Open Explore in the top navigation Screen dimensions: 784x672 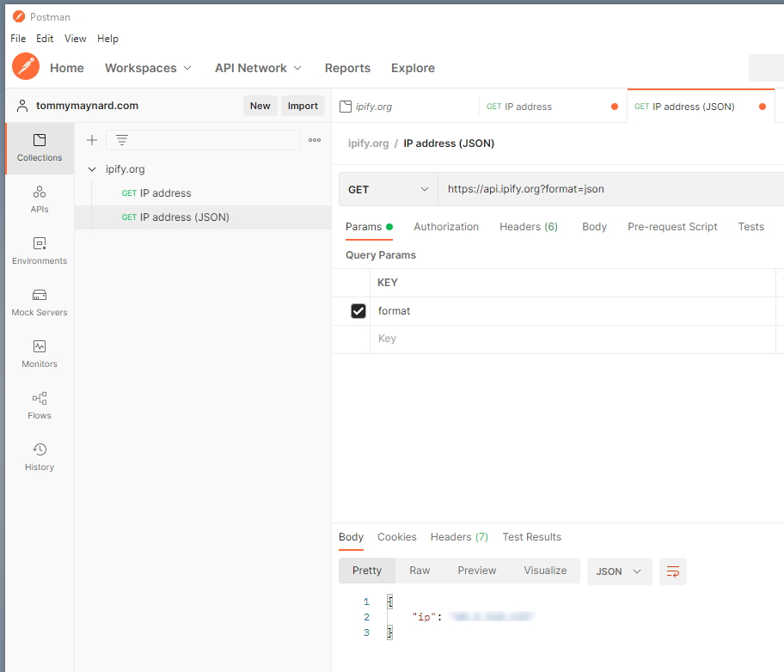pyautogui.click(x=413, y=68)
